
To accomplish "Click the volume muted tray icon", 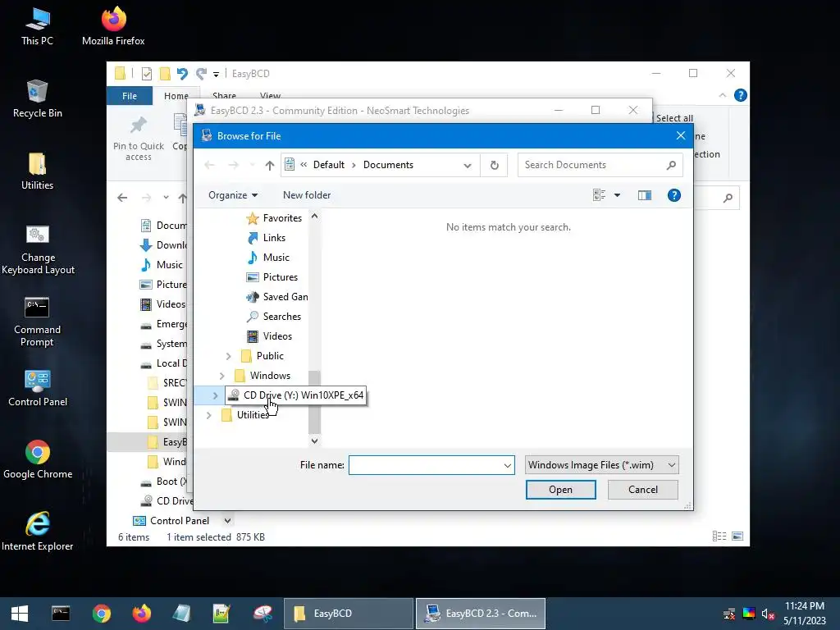I will pyautogui.click(x=768, y=614).
